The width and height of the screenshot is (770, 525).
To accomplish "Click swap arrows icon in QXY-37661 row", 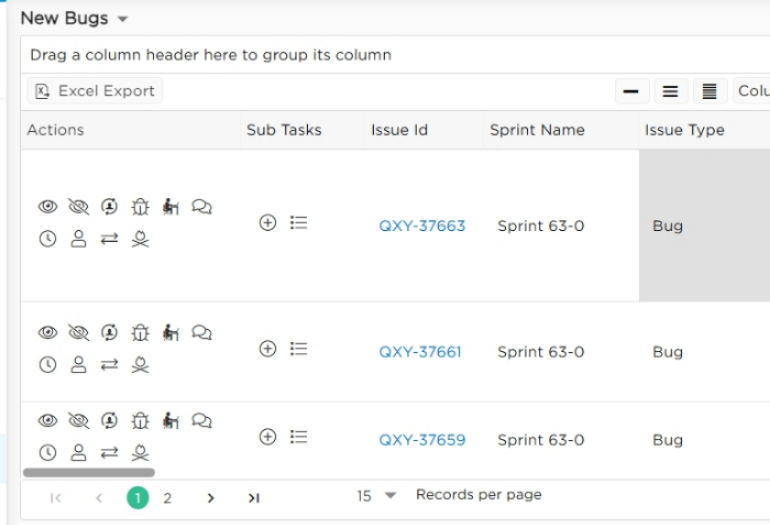I will 109,365.
